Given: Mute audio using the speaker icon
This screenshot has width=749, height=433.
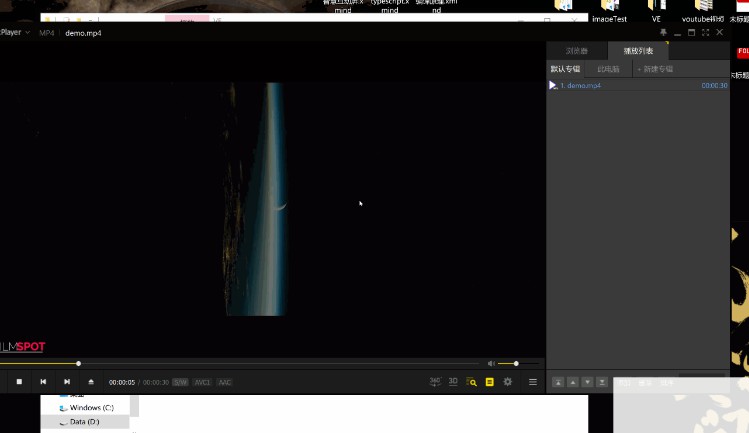Looking at the screenshot, I should [491, 363].
